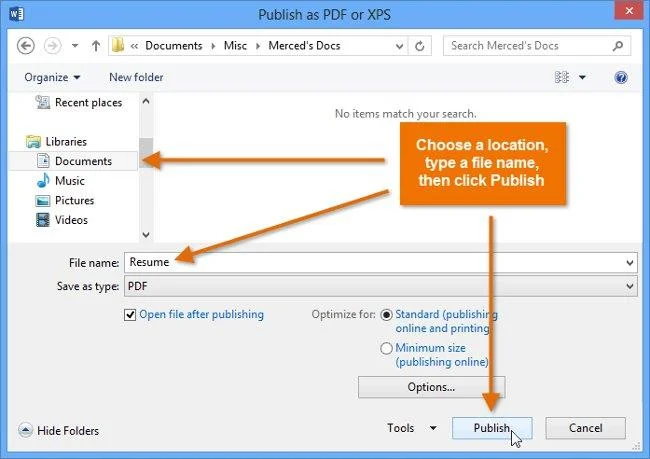
Task: Select the Videos library
Action: coord(71,220)
